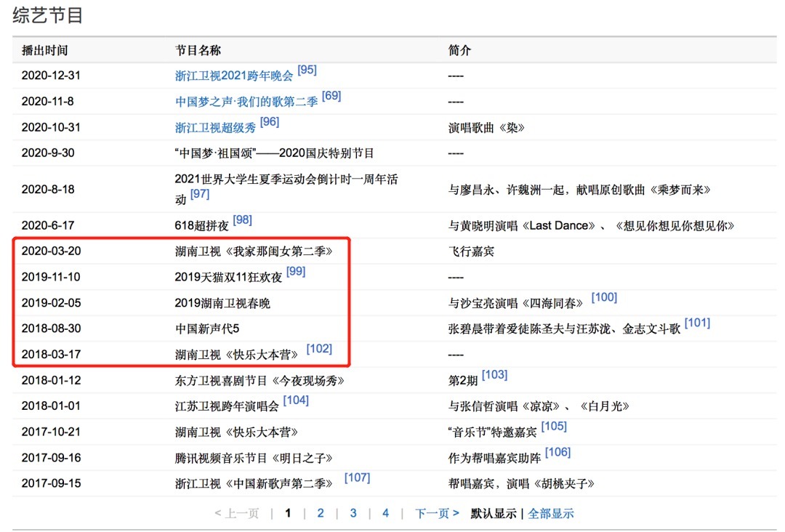The image size is (785, 532).
Task: Select the 与张信哲演唱《凉凉》、《白月光》 description
Action: [x=539, y=406]
